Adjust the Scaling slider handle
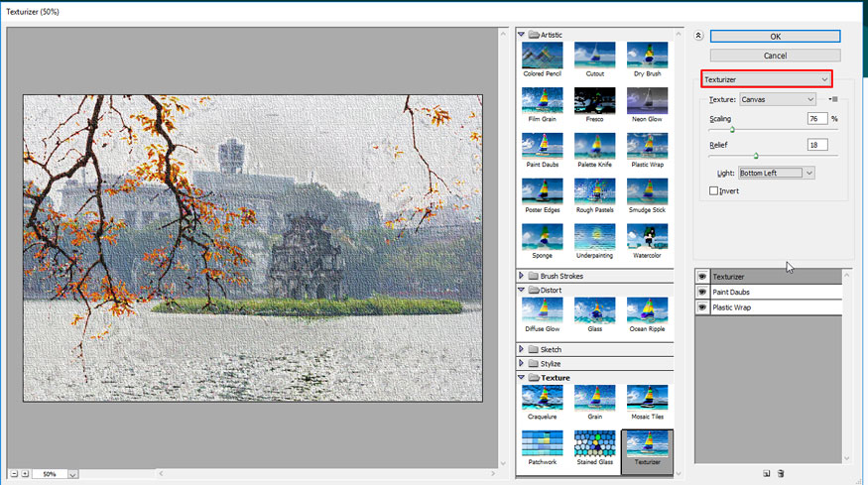 click(732, 130)
